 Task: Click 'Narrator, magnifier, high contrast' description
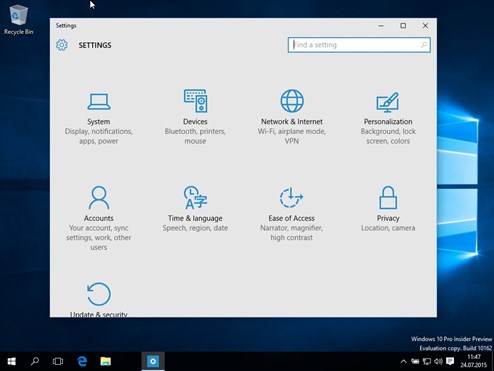tap(292, 233)
